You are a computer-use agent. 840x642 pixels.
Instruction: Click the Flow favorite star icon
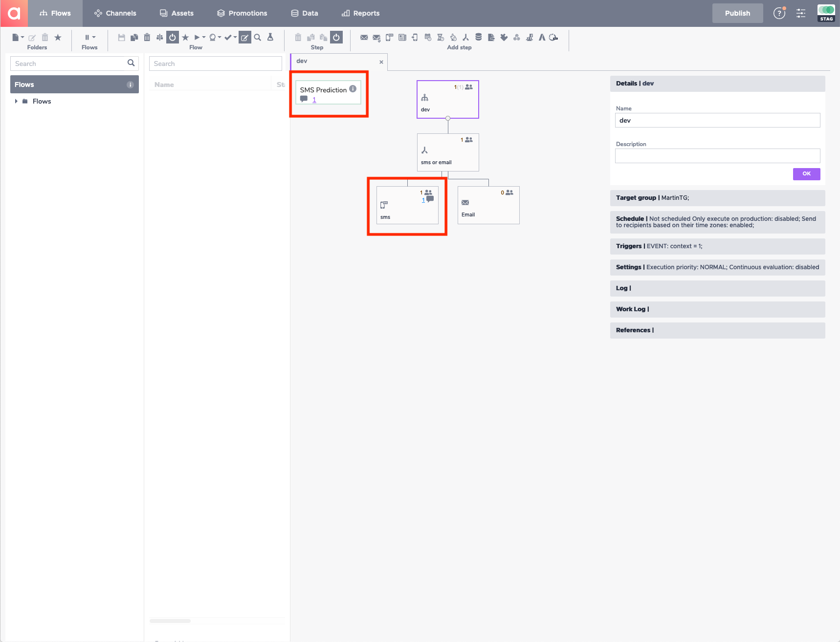(x=185, y=37)
